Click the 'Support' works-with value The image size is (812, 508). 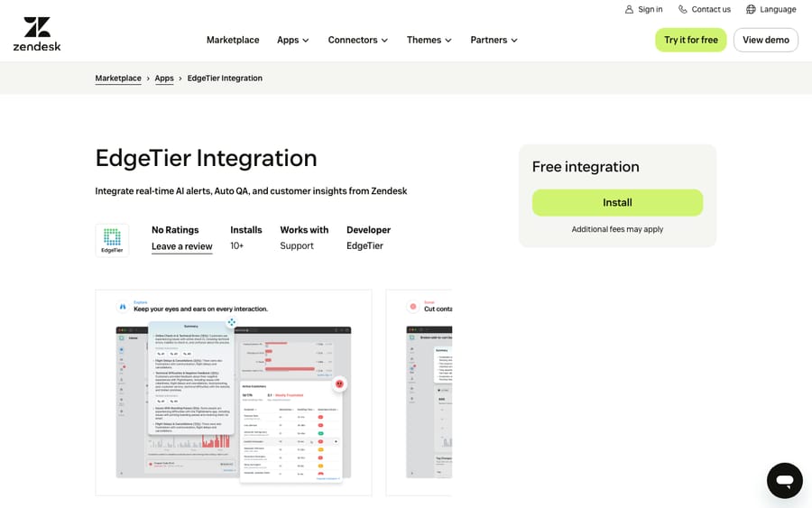[297, 246]
